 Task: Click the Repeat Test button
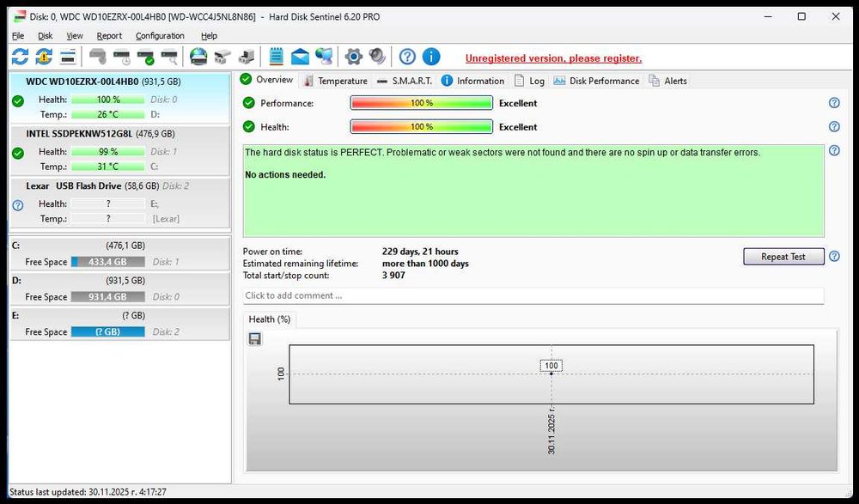pyautogui.click(x=783, y=257)
